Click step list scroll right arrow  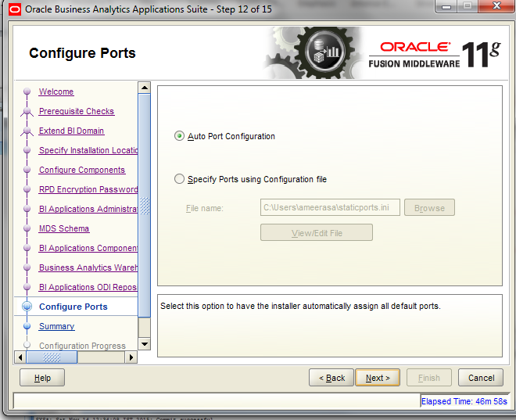point(131,357)
